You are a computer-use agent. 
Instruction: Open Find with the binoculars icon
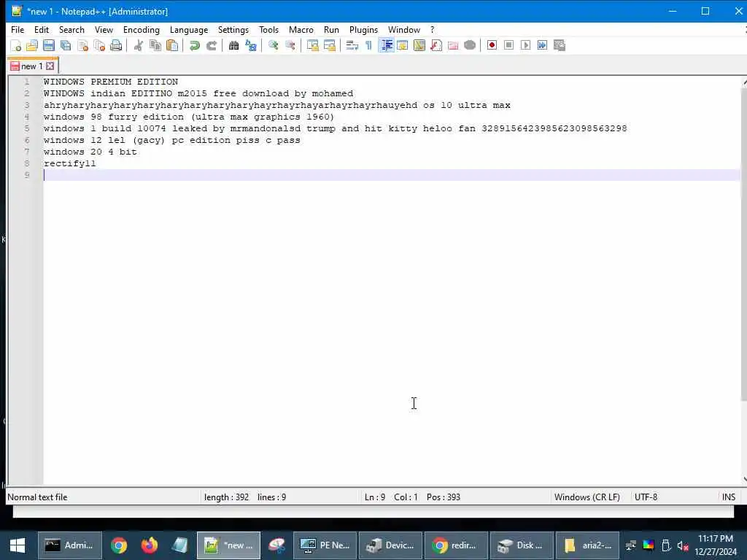(x=233, y=45)
